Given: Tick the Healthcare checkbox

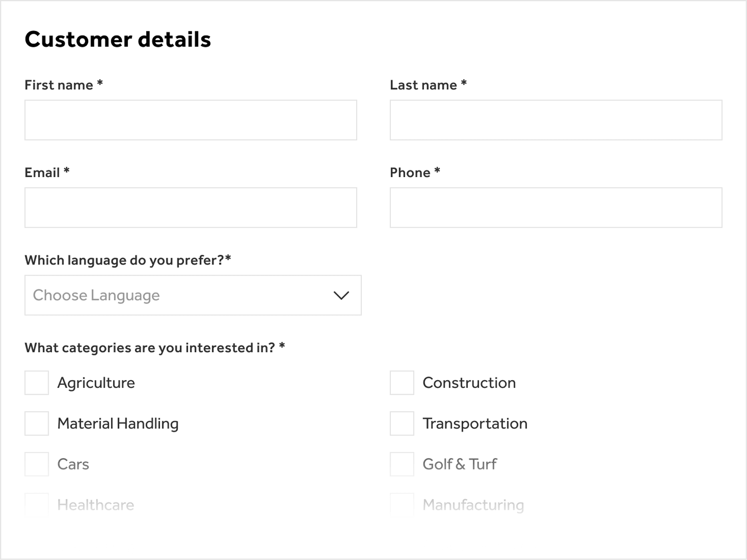Looking at the screenshot, I should click(x=37, y=505).
